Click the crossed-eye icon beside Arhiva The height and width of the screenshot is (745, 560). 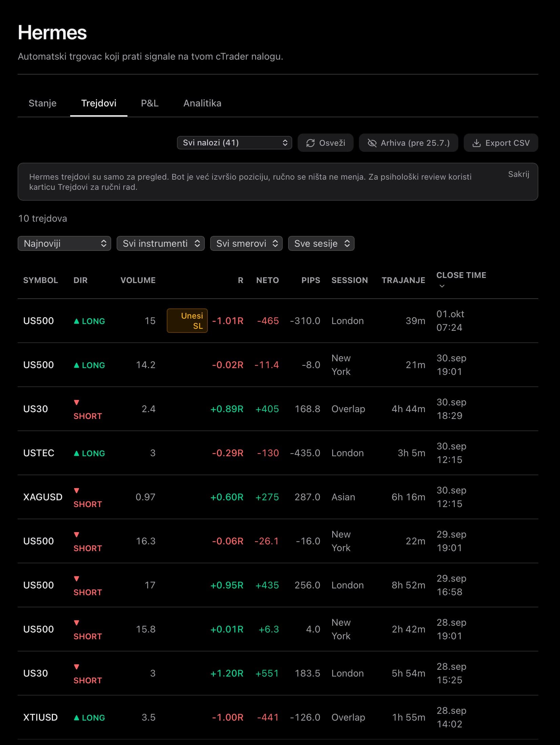click(372, 143)
